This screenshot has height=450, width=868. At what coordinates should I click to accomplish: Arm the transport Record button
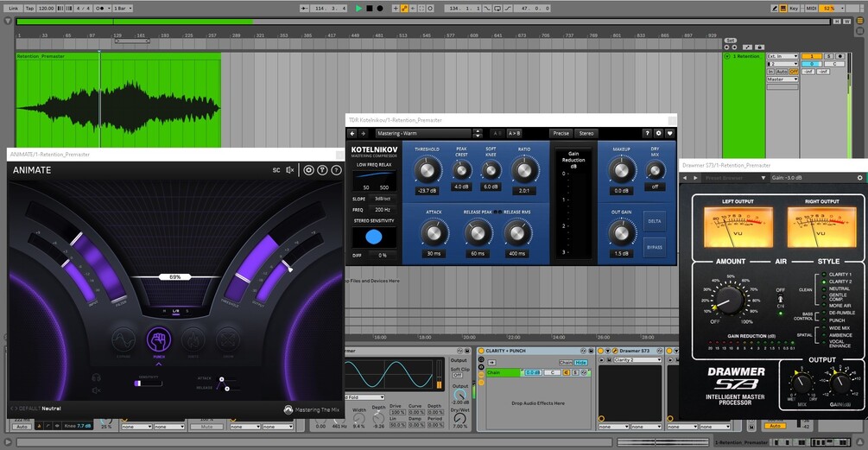(x=380, y=9)
